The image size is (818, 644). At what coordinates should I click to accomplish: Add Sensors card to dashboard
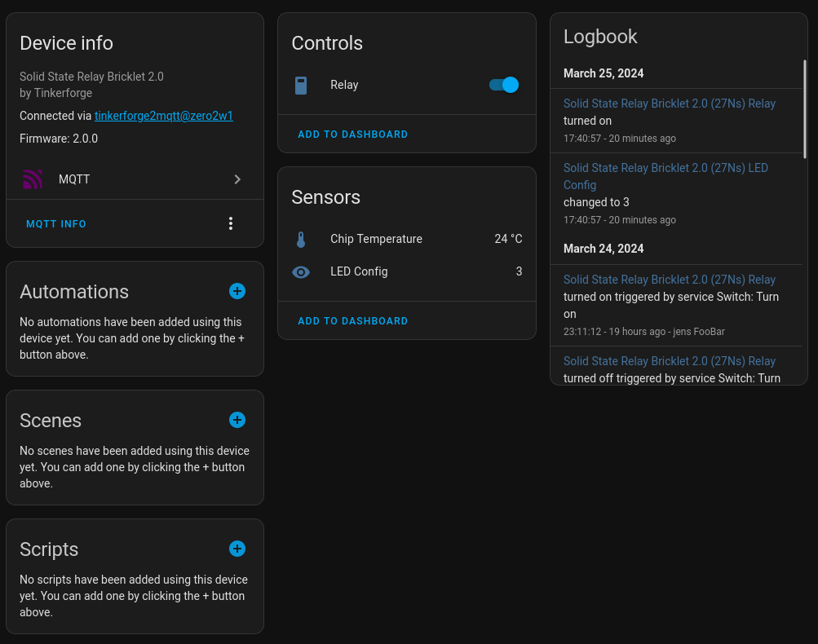352,321
